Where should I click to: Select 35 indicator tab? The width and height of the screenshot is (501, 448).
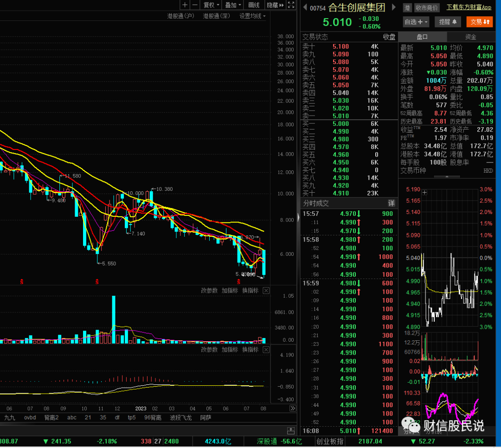click(x=103, y=417)
